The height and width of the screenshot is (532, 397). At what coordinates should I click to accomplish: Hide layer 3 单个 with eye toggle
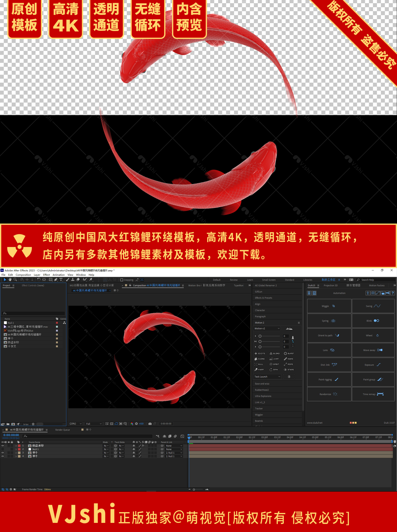pos(3,453)
